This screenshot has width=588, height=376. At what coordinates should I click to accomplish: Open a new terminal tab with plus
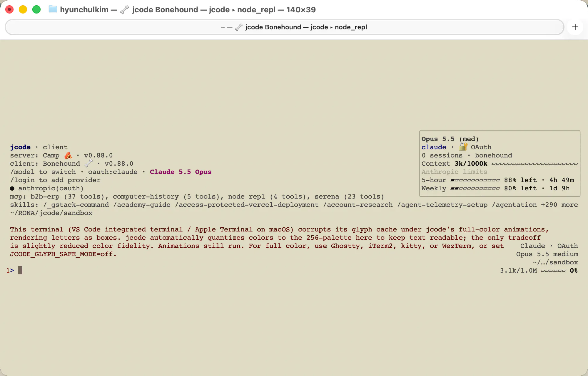tap(575, 27)
